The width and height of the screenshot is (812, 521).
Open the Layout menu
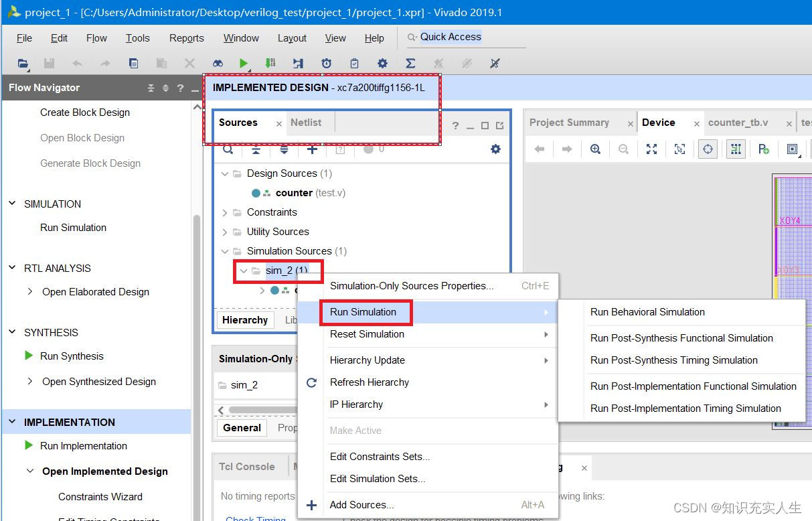pos(292,38)
